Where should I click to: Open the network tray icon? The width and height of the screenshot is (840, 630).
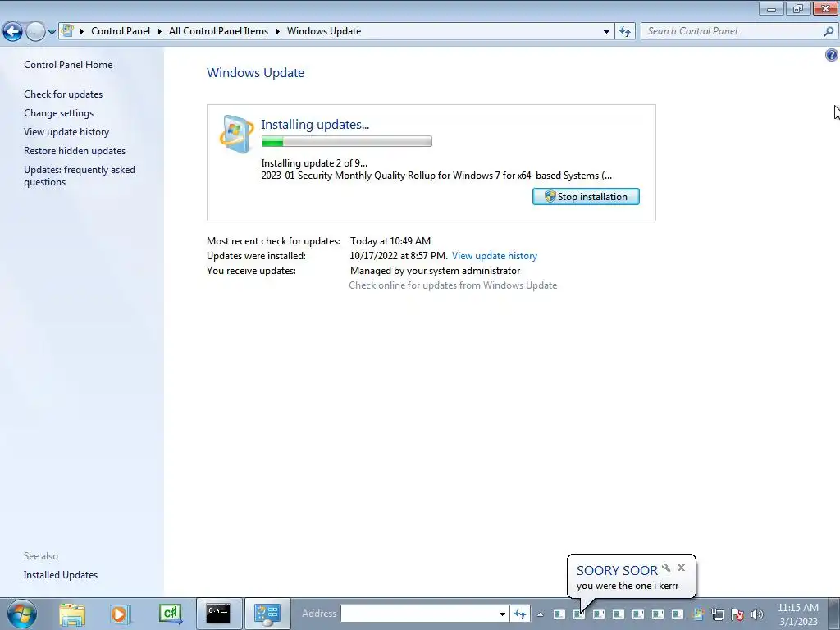click(718, 614)
